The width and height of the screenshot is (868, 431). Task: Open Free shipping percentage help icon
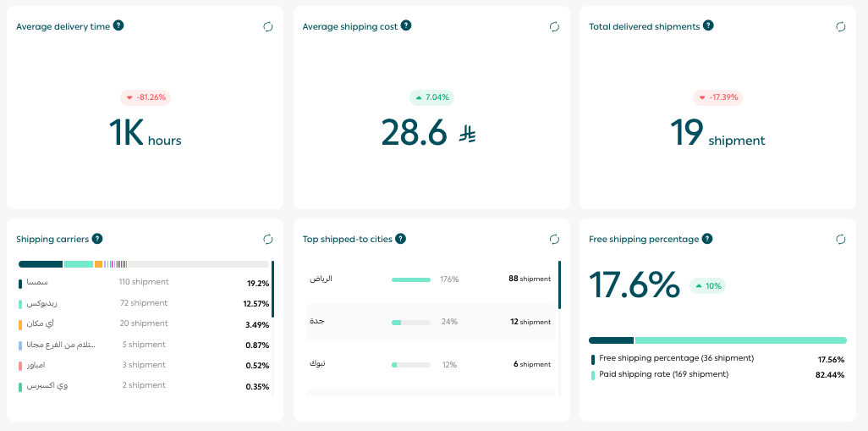(x=706, y=239)
